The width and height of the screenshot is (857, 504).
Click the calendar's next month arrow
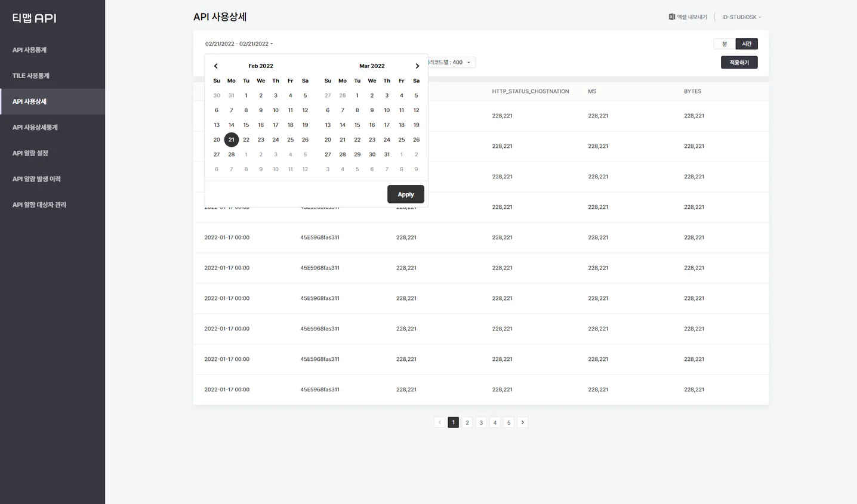[x=417, y=66]
